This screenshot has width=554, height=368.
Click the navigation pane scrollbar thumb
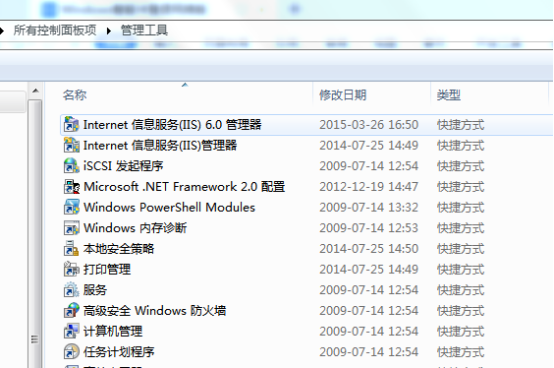click(x=35, y=233)
